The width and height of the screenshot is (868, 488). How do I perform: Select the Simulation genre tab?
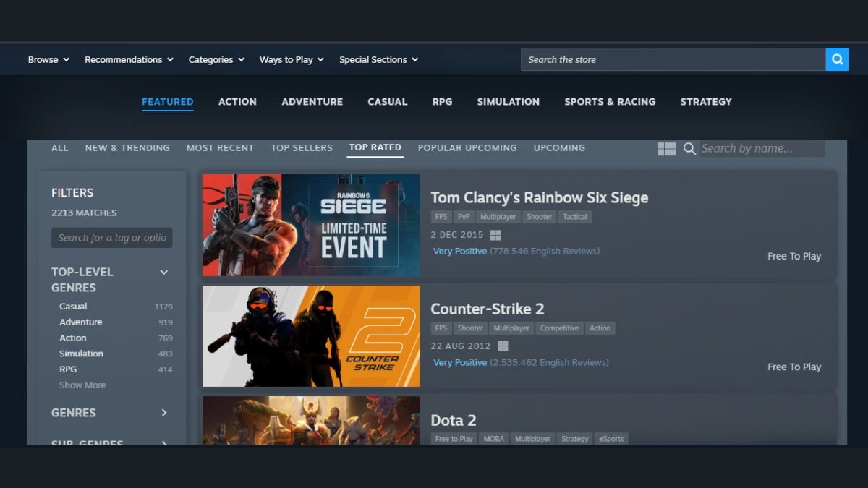point(508,102)
